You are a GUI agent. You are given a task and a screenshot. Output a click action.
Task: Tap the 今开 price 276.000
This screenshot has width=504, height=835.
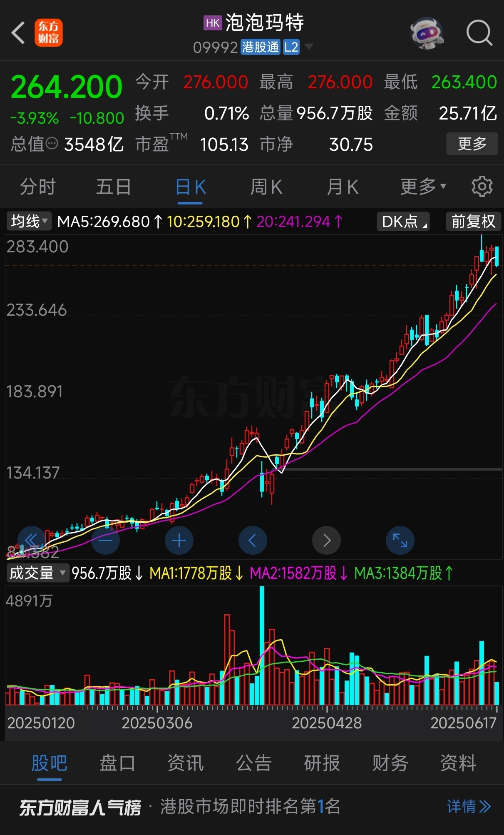(x=216, y=82)
